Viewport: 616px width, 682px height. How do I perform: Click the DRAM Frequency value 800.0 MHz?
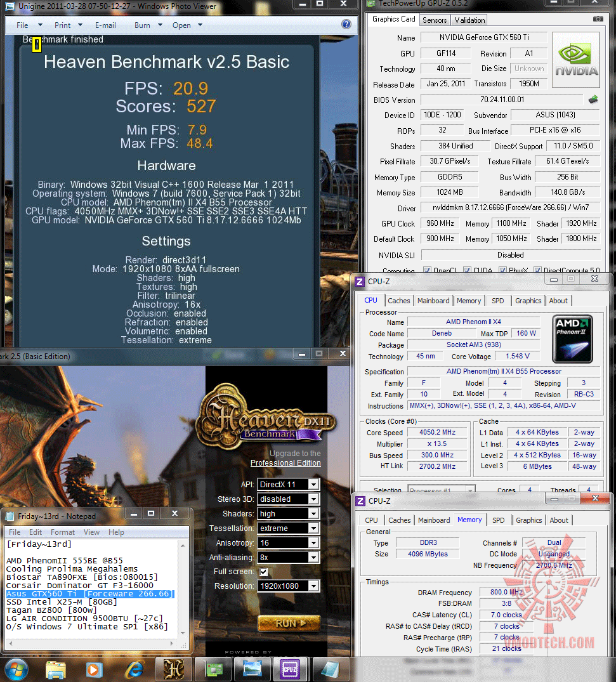(506, 592)
